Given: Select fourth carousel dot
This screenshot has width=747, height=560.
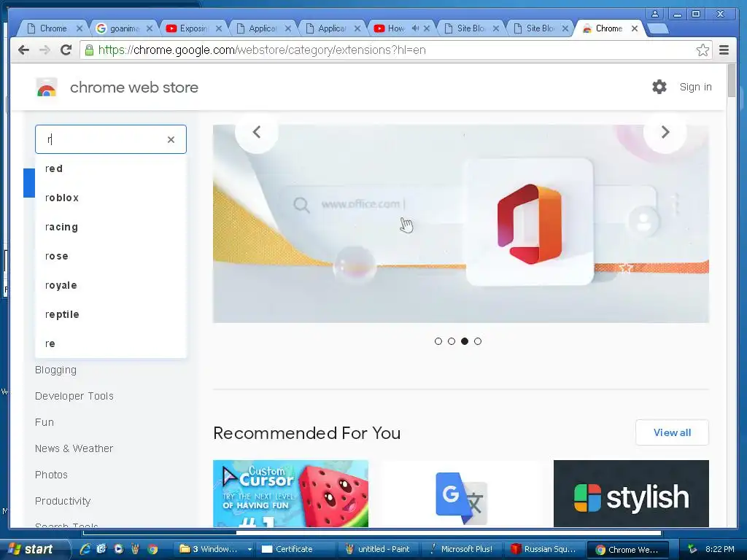Looking at the screenshot, I should tap(478, 341).
